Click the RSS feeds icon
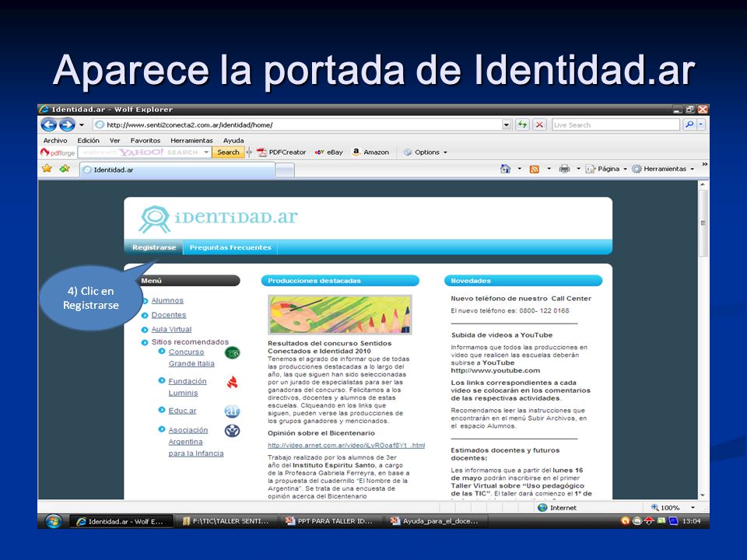Image resolution: width=747 pixels, height=560 pixels. click(x=535, y=169)
